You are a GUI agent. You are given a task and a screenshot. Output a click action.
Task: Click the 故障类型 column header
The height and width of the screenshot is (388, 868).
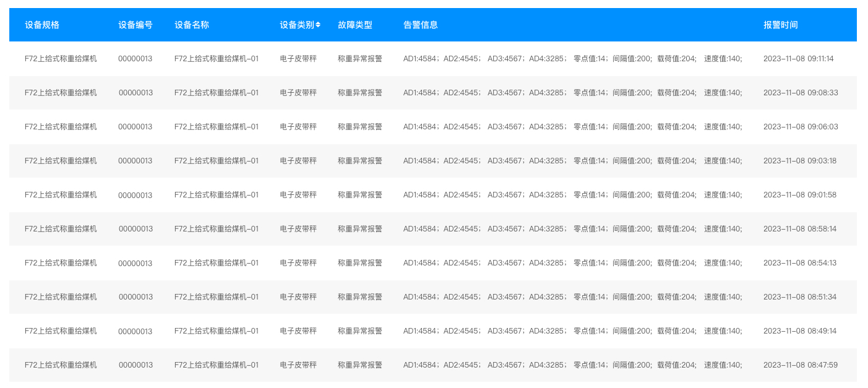355,25
